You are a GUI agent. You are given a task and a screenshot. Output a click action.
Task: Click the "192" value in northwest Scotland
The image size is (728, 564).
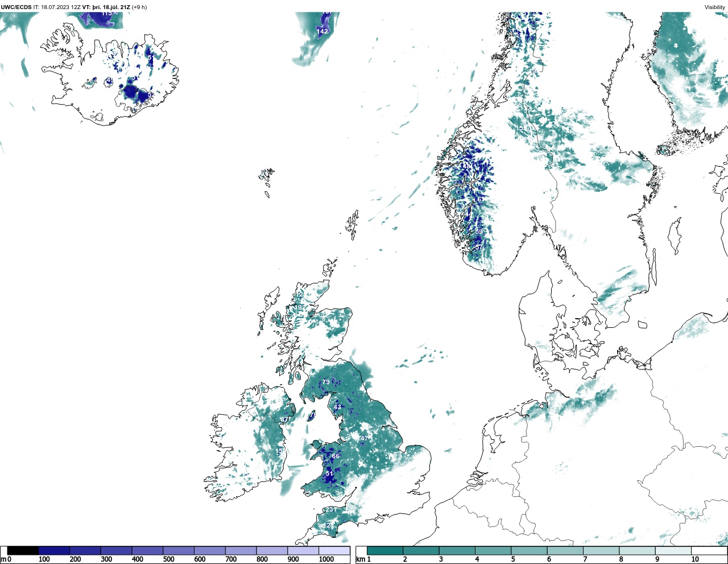click(299, 308)
